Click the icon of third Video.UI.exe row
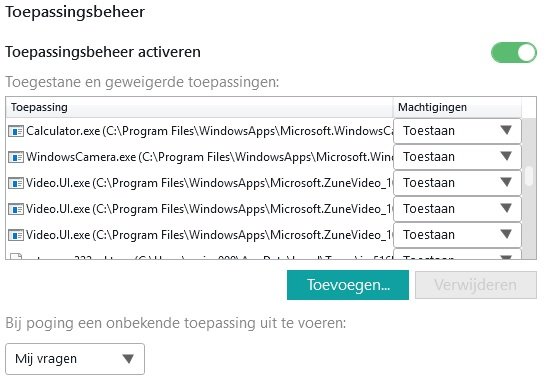546x388 pixels. (16, 235)
